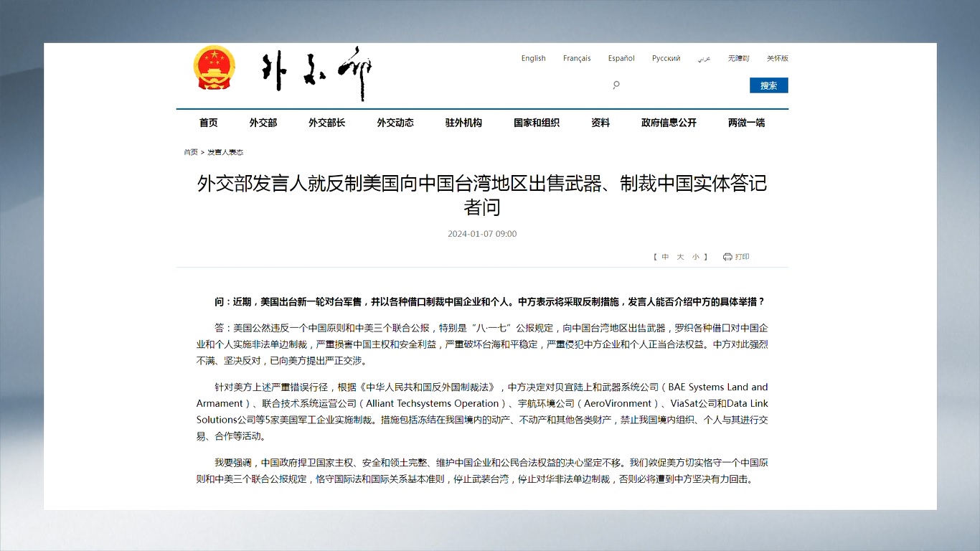Switch site language to English
Screen dimensions: 980x551
pyautogui.click(x=533, y=58)
